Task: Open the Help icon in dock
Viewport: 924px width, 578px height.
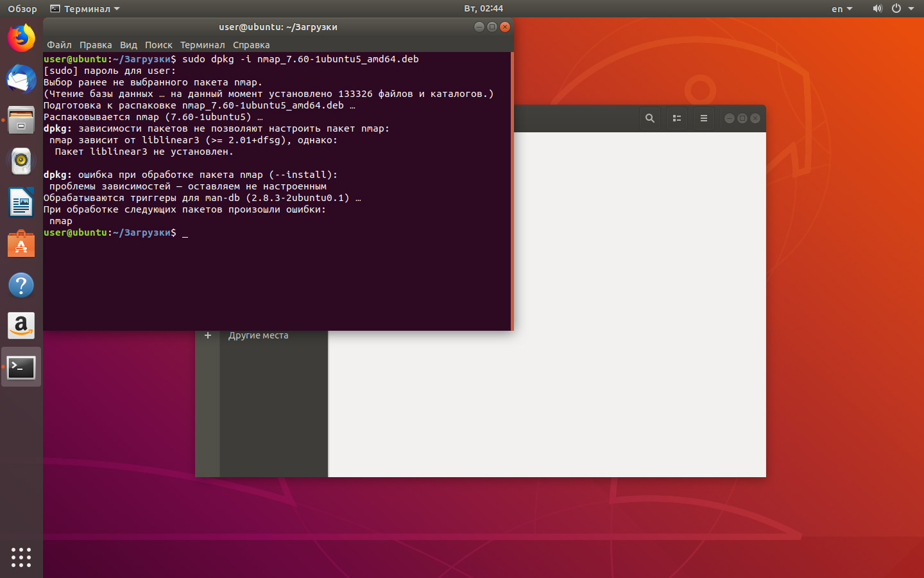Action: (21, 285)
